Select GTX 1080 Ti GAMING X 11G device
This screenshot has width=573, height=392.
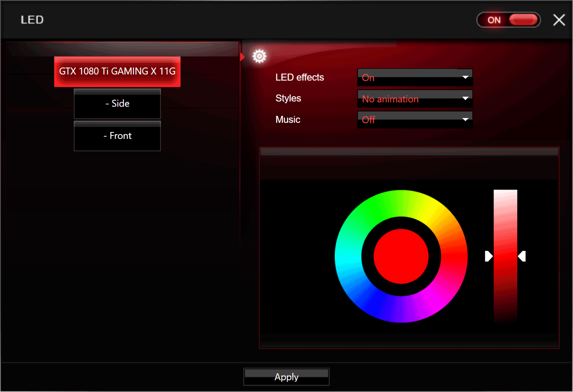point(117,72)
